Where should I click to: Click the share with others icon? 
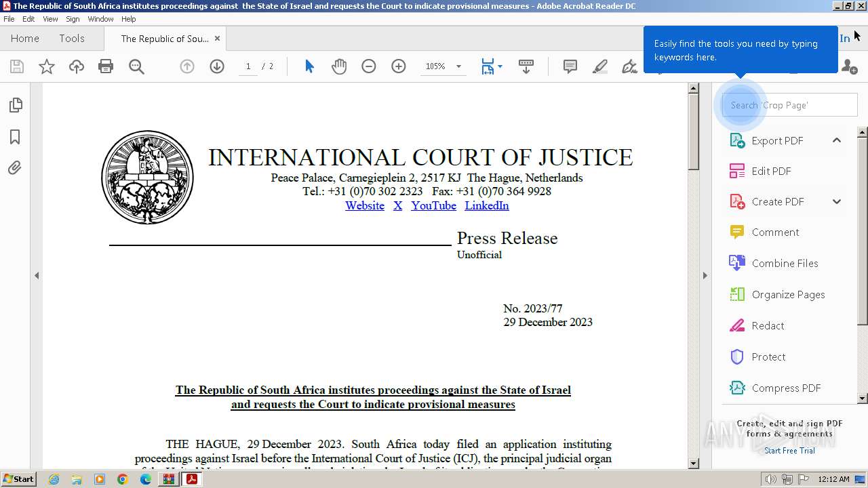click(x=848, y=66)
